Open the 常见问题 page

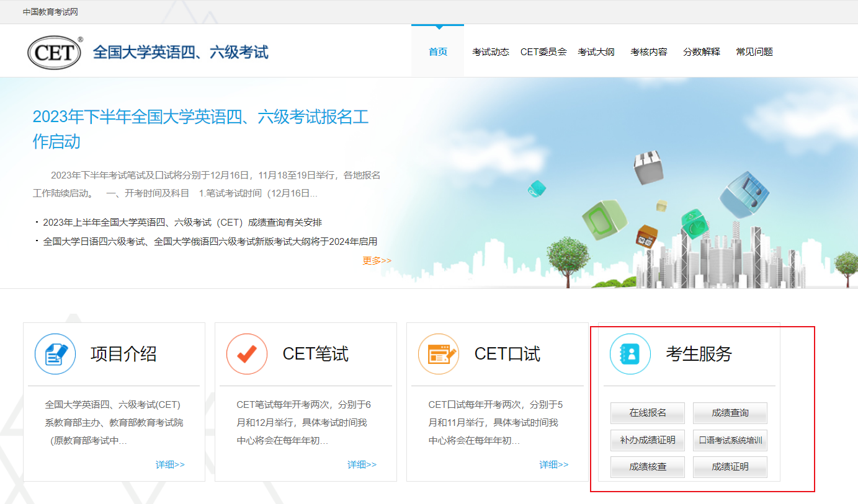point(754,52)
